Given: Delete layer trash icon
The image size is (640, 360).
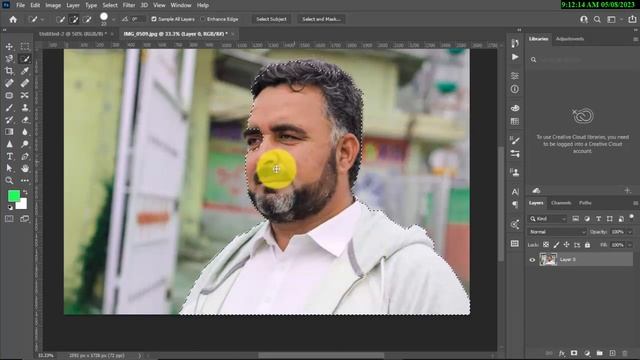Looking at the screenshot, I should point(624,353).
